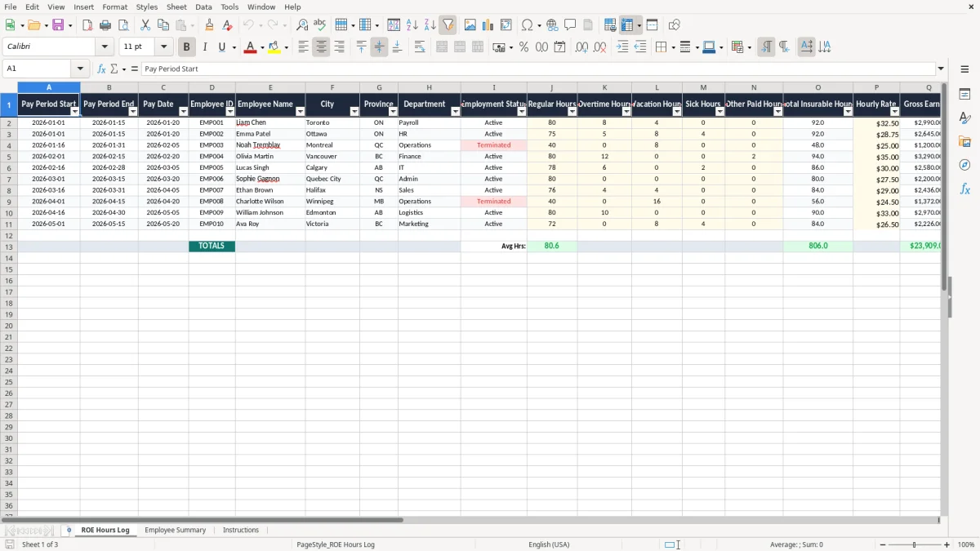This screenshot has height=551, width=980.
Task: Open the Gallery sidebar icon
Action: click(x=964, y=141)
